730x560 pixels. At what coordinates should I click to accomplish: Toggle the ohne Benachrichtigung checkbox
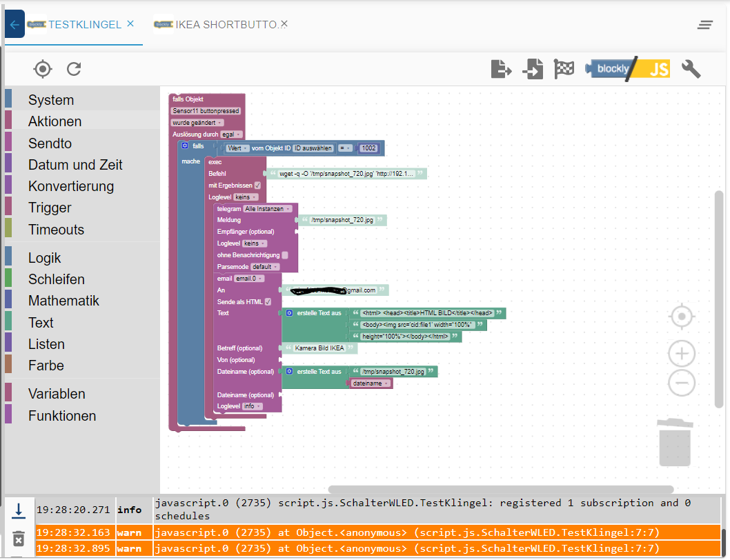pos(285,255)
